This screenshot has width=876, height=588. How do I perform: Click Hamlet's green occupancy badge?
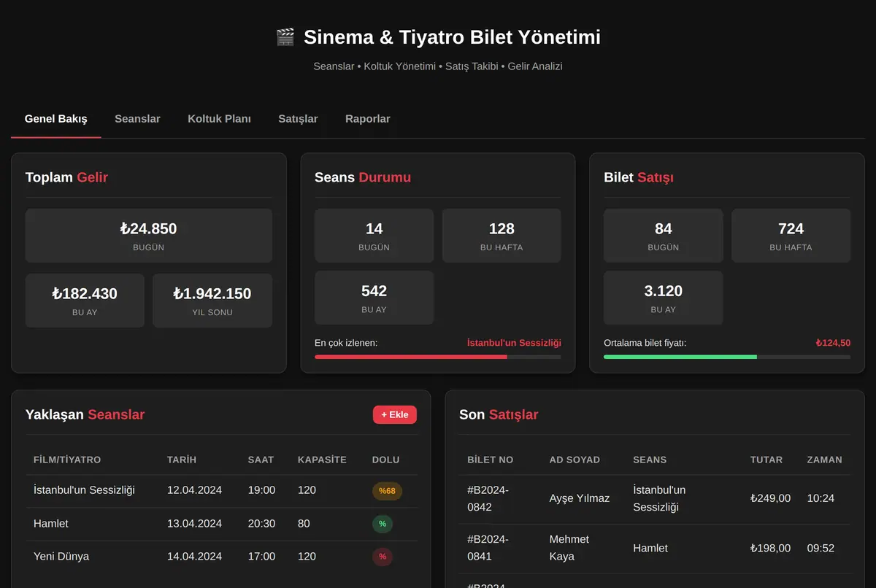tap(383, 524)
